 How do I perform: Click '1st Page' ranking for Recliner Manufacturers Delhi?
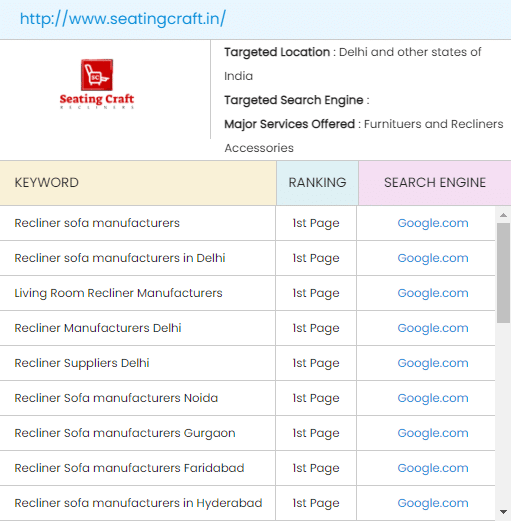(x=316, y=328)
